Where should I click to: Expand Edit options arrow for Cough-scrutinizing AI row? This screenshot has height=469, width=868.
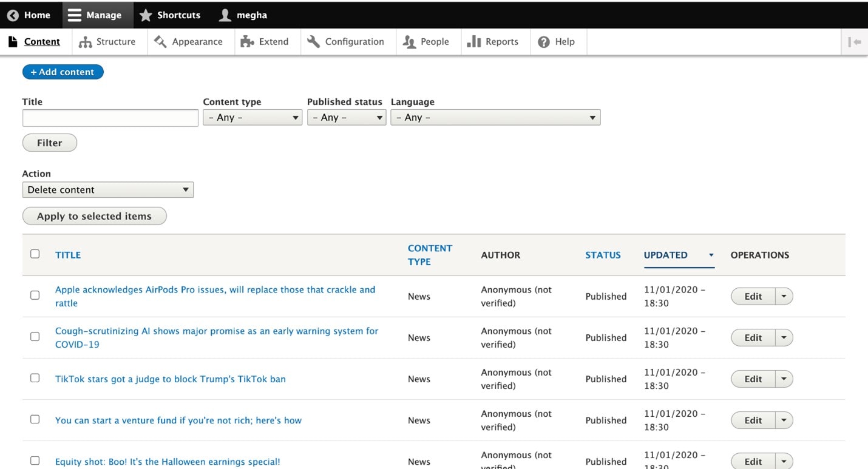coord(784,338)
